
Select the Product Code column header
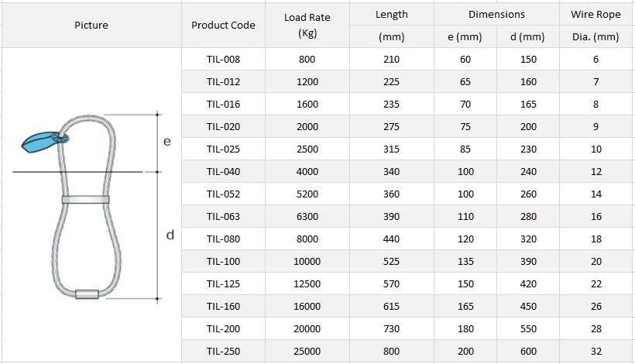[x=223, y=26]
